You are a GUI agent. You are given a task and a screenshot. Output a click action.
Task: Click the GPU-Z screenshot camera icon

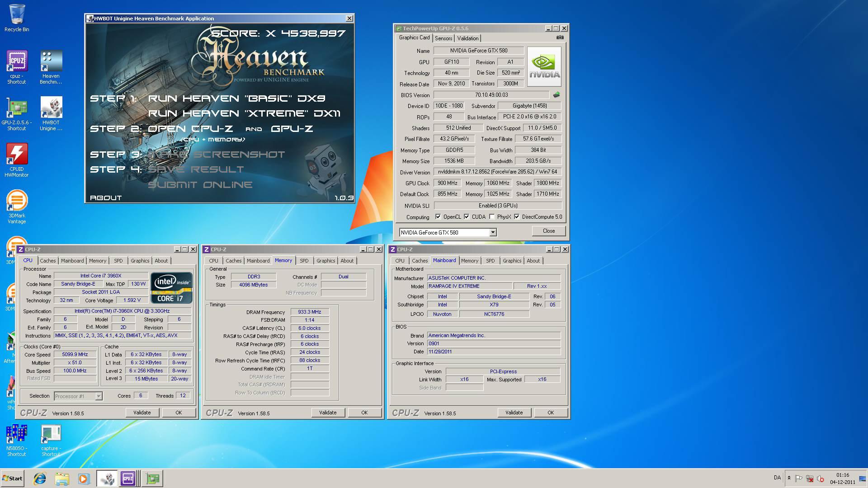click(x=560, y=38)
